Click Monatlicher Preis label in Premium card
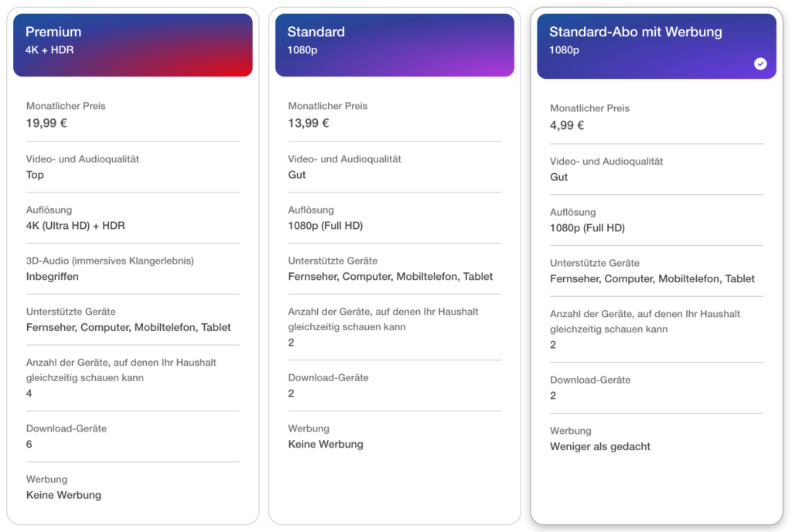The width and height of the screenshot is (792, 532). tap(66, 106)
